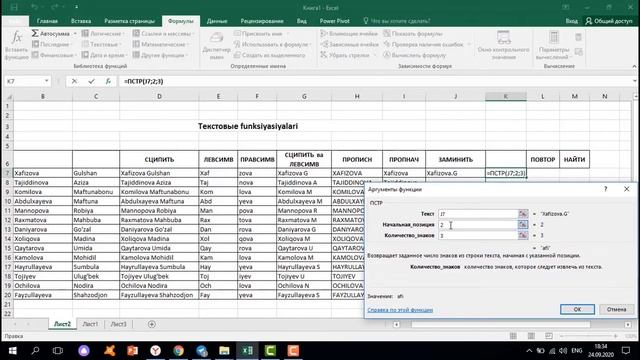The width and height of the screenshot is (640, 360).
Task: Open the Power Pivot tab
Action: pyautogui.click(x=334, y=21)
